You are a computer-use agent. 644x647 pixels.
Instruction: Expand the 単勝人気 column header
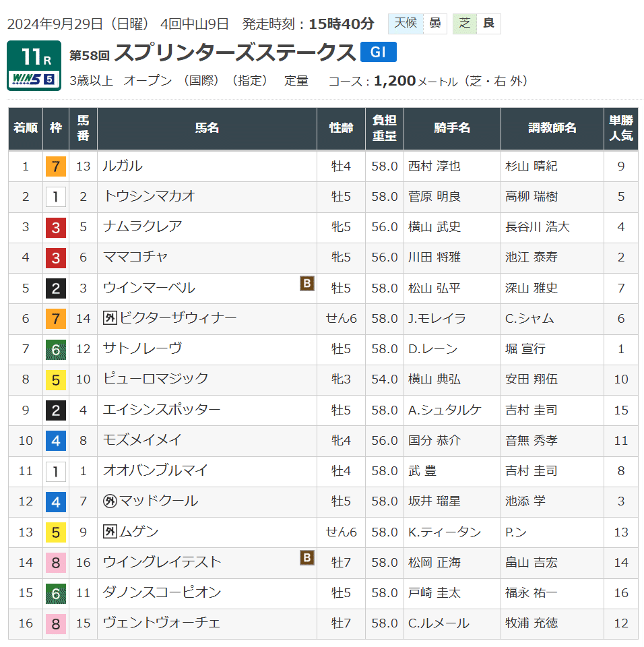pyautogui.click(x=620, y=129)
